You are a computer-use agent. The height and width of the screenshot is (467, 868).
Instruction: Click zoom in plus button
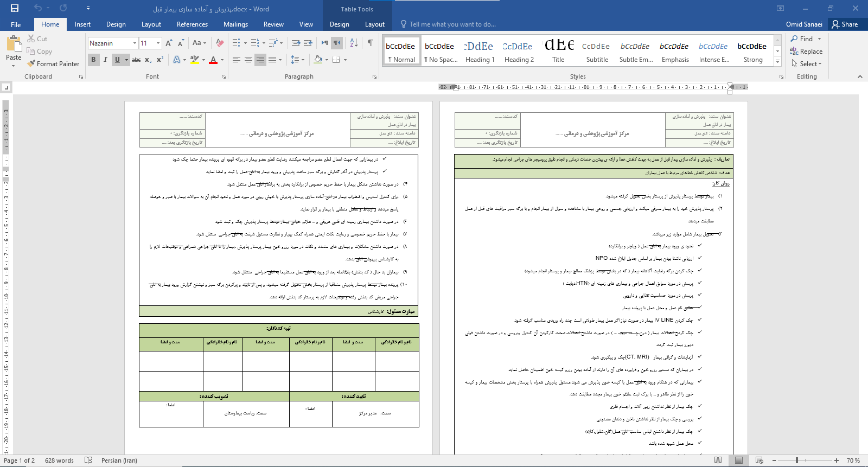coord(837,460)
